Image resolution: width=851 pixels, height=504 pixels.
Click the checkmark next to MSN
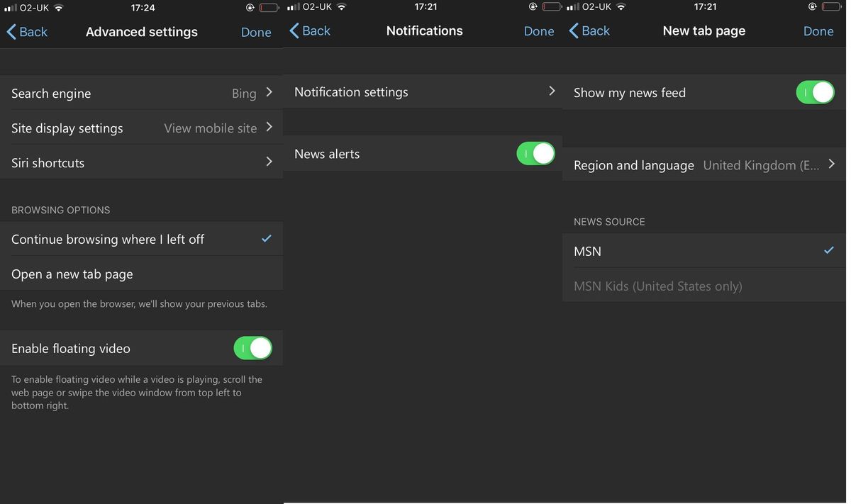pos(828,250)
